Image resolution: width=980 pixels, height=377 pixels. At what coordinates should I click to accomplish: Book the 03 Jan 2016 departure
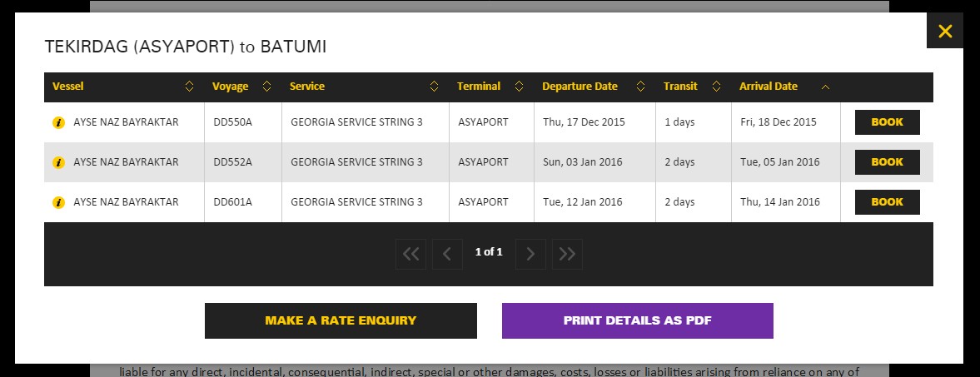[x=887, y=162]
